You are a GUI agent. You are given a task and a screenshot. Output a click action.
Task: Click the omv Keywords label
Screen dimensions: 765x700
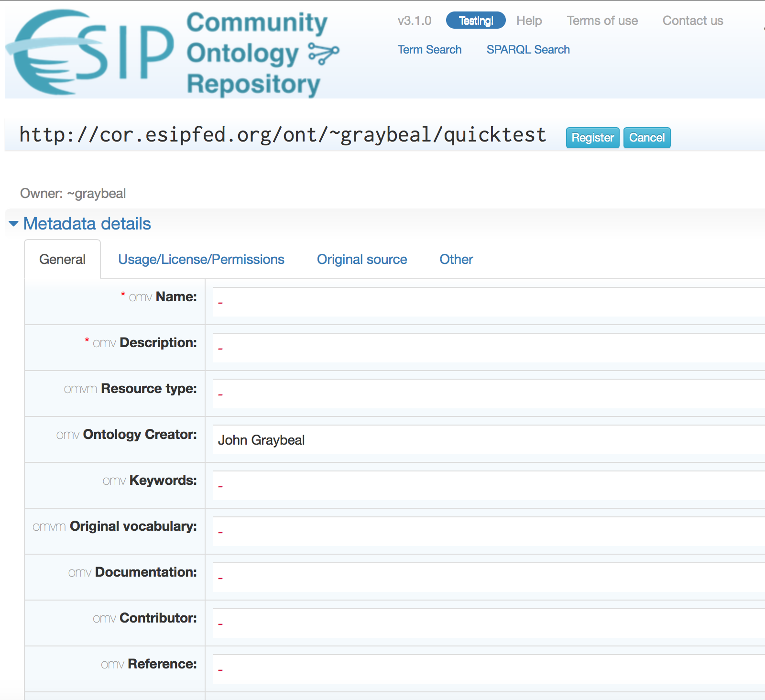[x=150, y=481]
